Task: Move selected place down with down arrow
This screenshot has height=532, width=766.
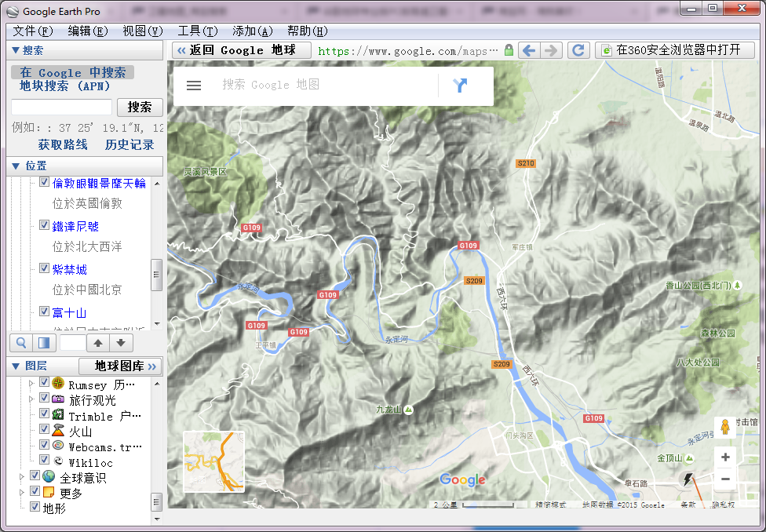Action: (121, 343)
